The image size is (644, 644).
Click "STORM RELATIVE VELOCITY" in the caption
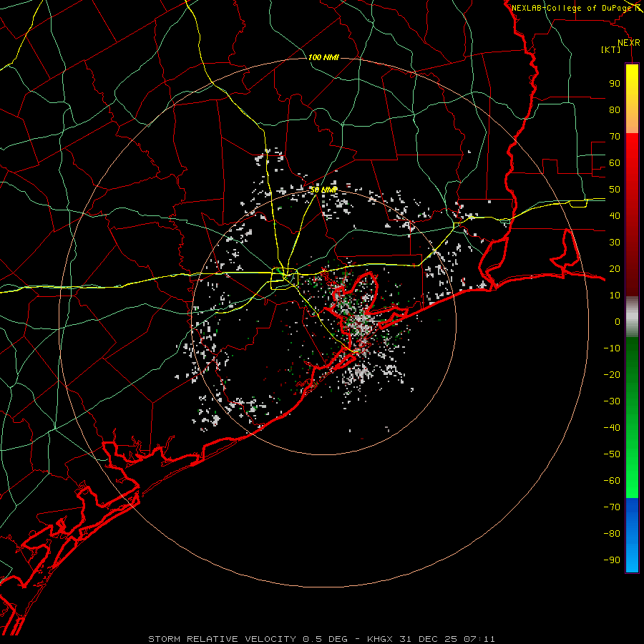[222, 639]
